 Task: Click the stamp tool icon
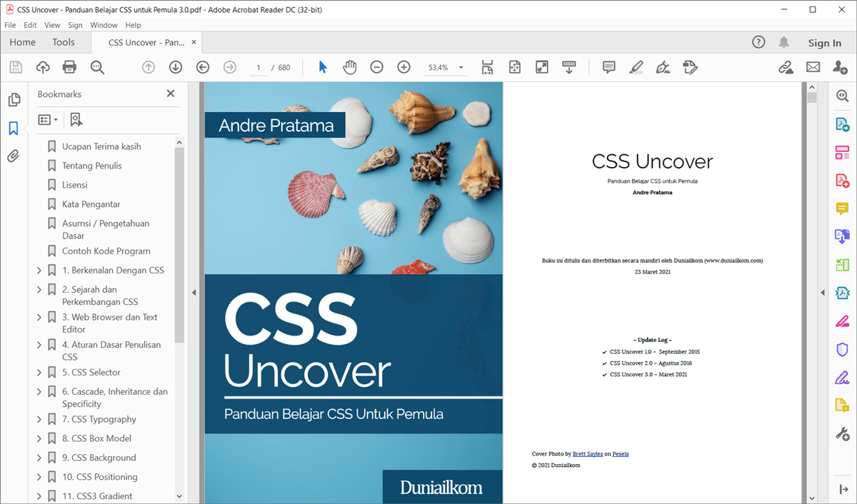coord(690,67)
